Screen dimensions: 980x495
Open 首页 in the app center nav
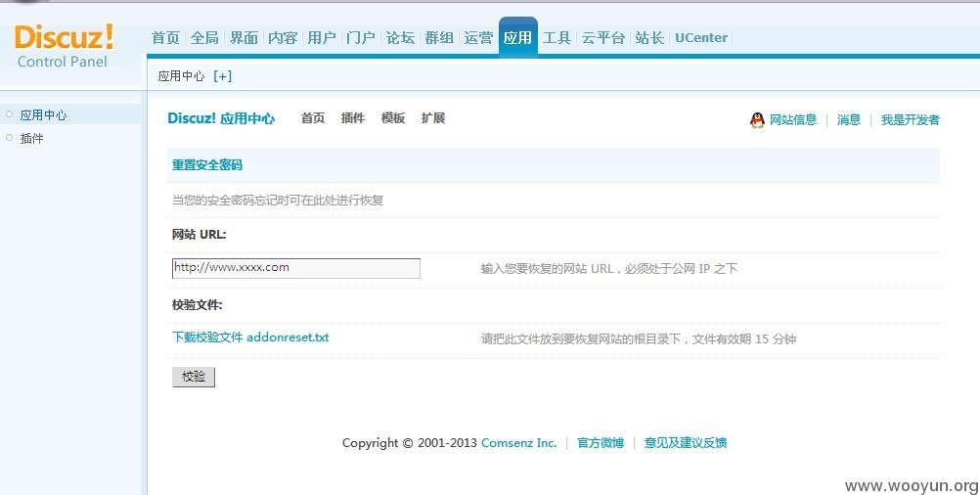pos(313,118)
